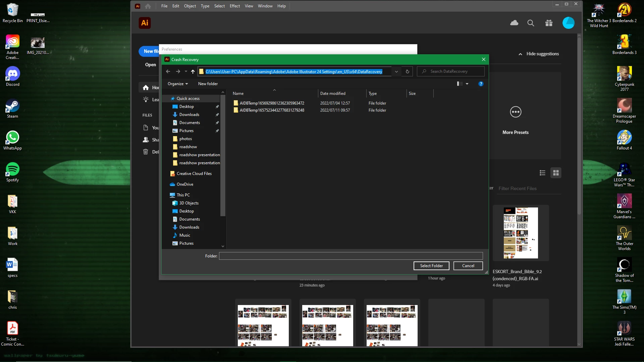This screenshot has width=644, height=362.
Task: Click the refresh button beside address bar
Action: click(x=407, y=71)
